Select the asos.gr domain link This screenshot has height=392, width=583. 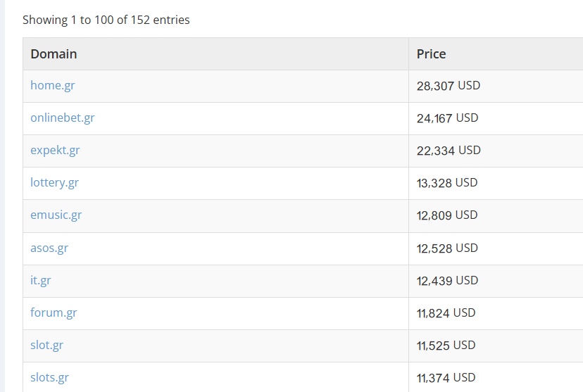(49, 248)
